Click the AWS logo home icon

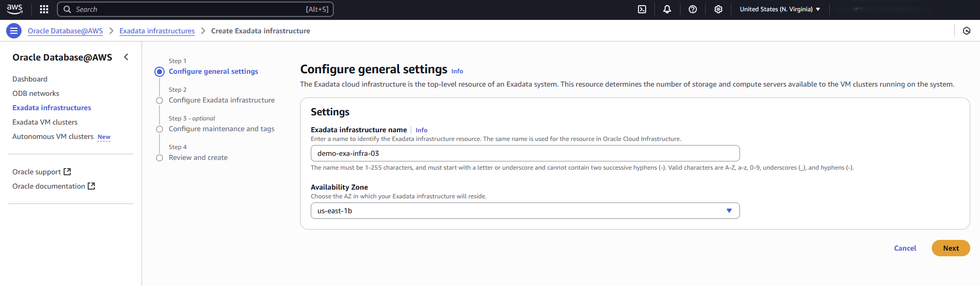coord(14,9)
